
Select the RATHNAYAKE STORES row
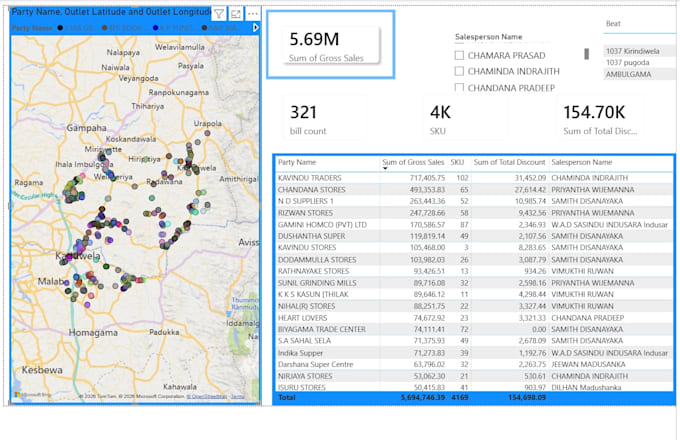pos(474,271)
